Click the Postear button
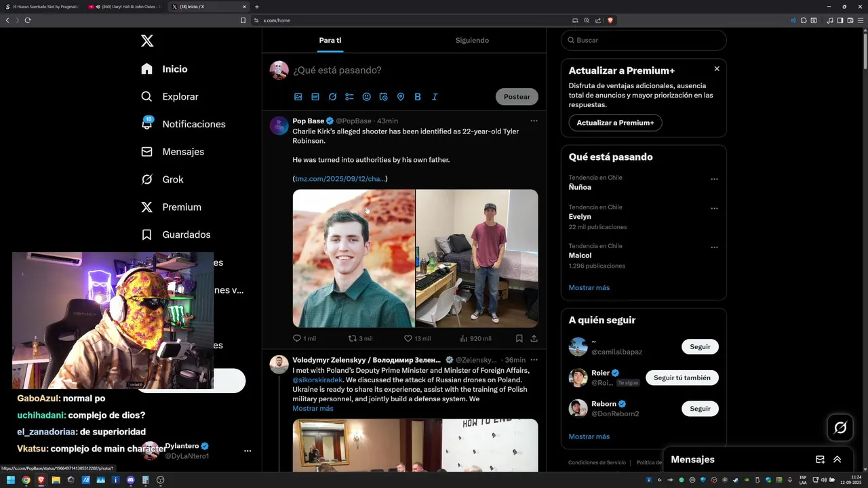This screenshot has height=488, width=868. (517, 97)
